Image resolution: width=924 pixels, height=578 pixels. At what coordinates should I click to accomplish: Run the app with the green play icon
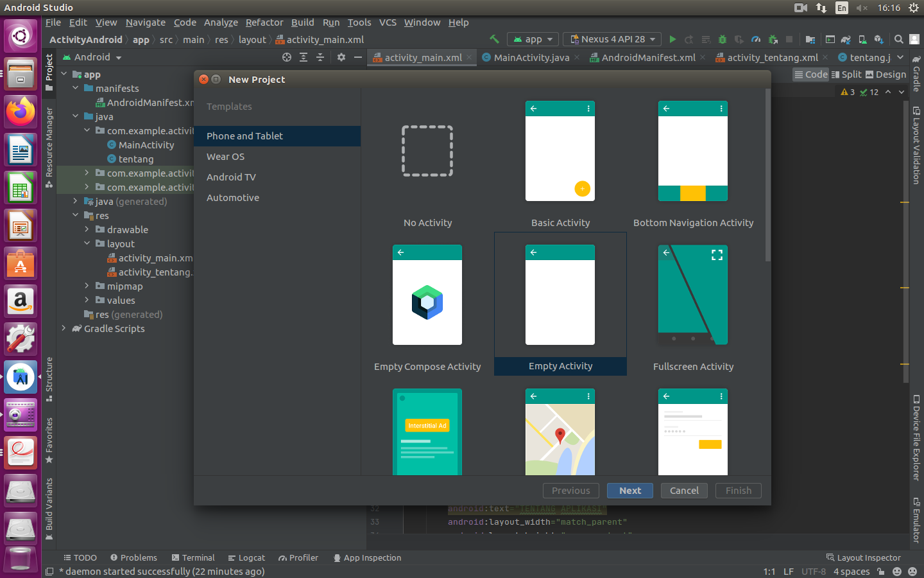point(672,39)
